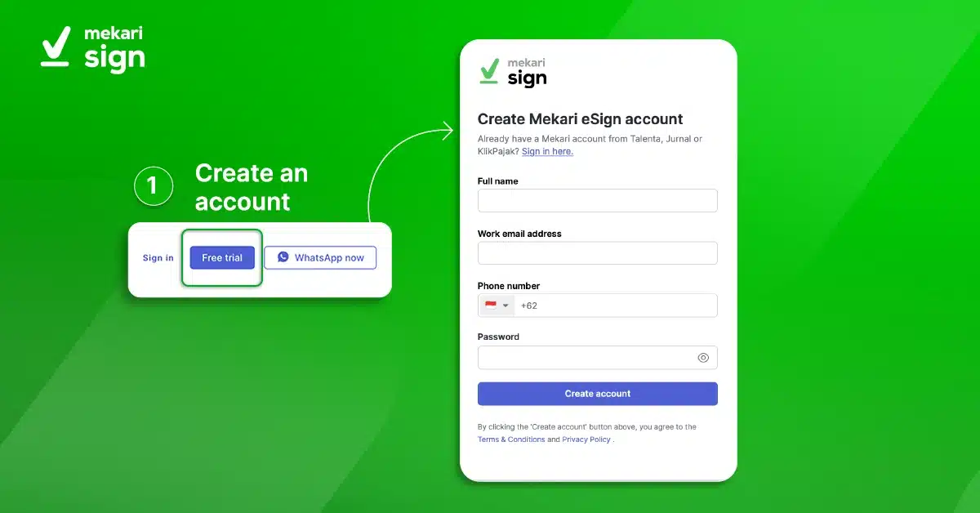Click the WhatsApp icon in the WhatsApp now button
The width and height of the screenshot is (980, 513).
[283, 257]
